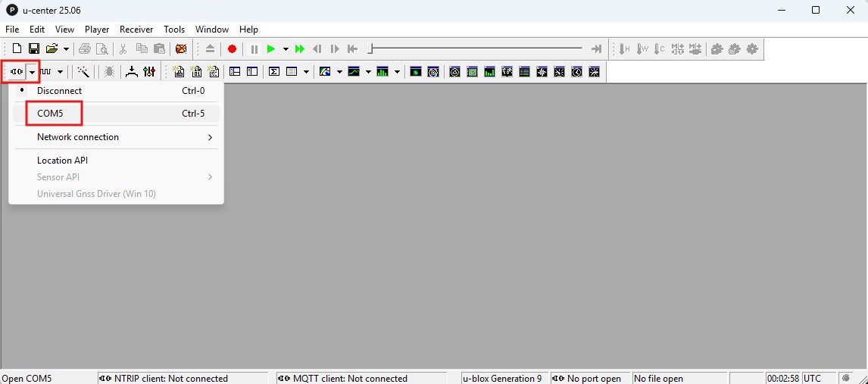The width and height of the screenshot is (868, 384).
Task: Select the Disconnect option with bullet
Action: pos(59,91)
